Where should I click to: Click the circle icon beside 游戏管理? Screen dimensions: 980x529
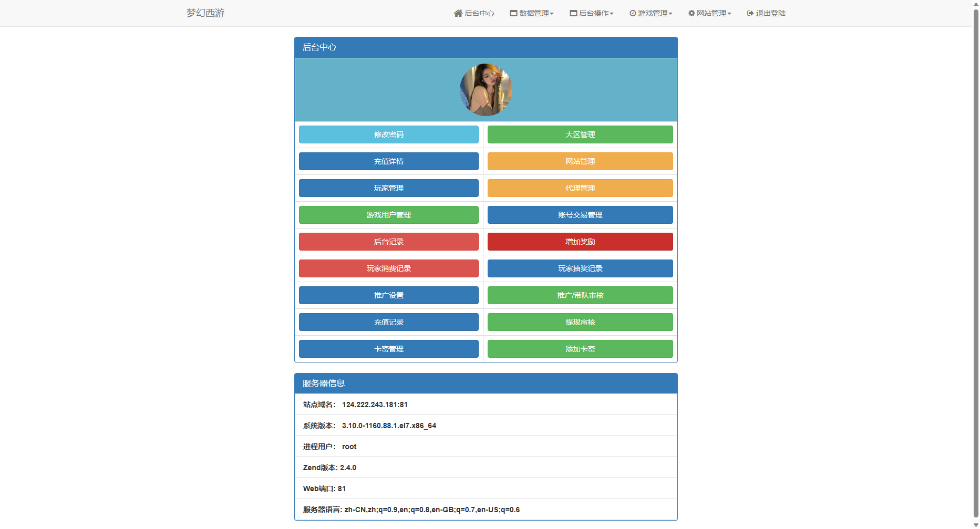coord(633,13)
